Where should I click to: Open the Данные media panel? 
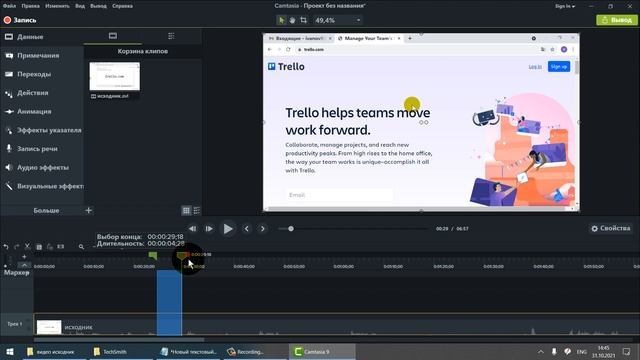(24, 37)
